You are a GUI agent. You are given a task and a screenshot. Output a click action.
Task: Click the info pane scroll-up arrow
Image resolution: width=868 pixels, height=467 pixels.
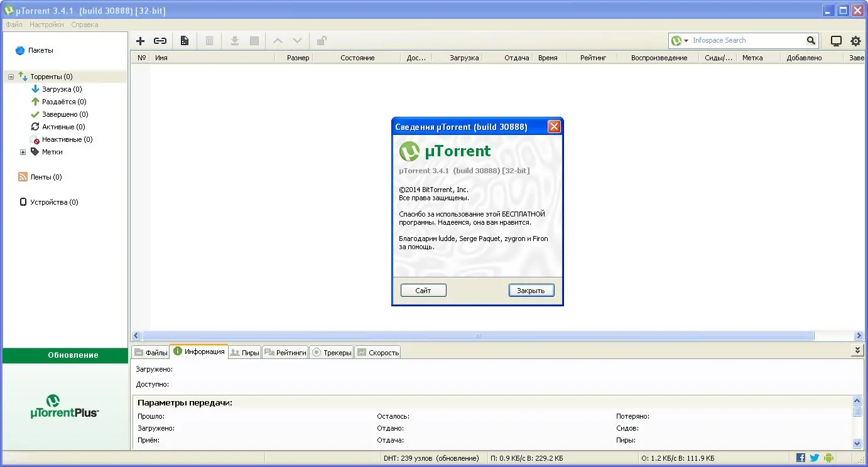pyautogui.click(x=858, y=400)
